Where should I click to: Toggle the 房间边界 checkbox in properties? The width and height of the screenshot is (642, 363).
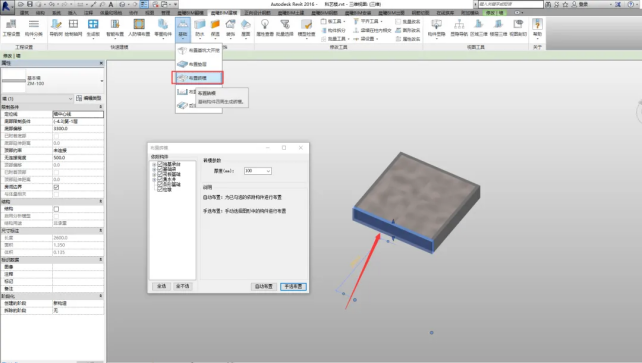(x=56, y=187)
